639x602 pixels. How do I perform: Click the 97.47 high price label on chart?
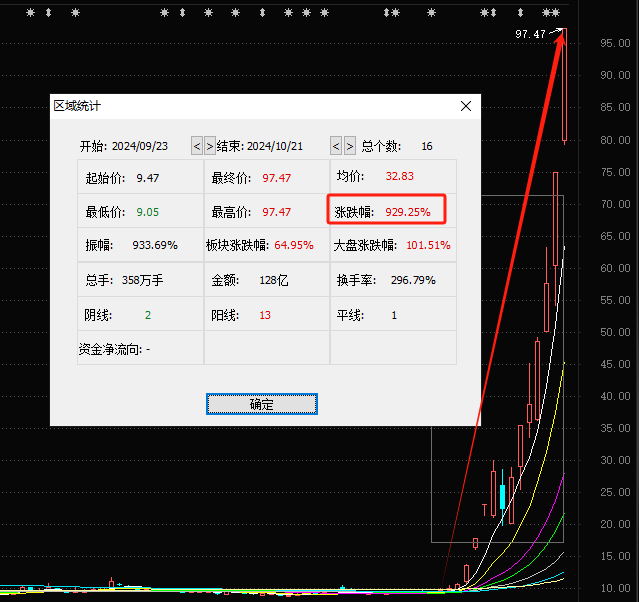[x=530, y=34]
